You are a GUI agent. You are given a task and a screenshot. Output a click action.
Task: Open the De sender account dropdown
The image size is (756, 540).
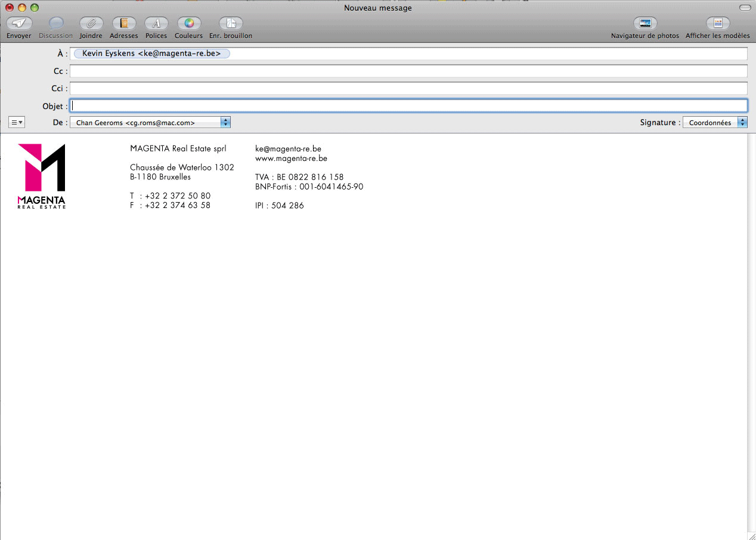[x=150, y=122]
